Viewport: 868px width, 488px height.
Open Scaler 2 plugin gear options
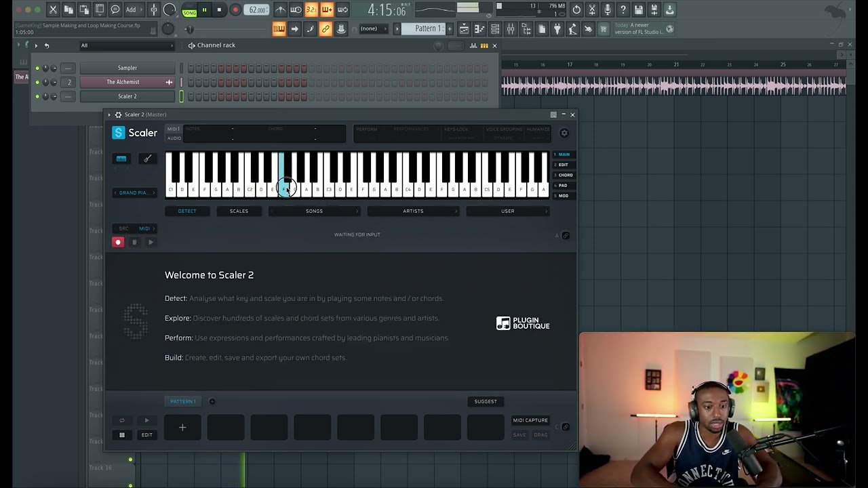tap(118, 115)
